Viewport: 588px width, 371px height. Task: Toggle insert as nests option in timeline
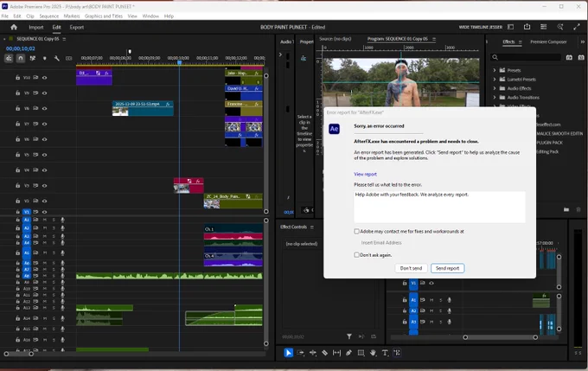[x=9, y=58]
